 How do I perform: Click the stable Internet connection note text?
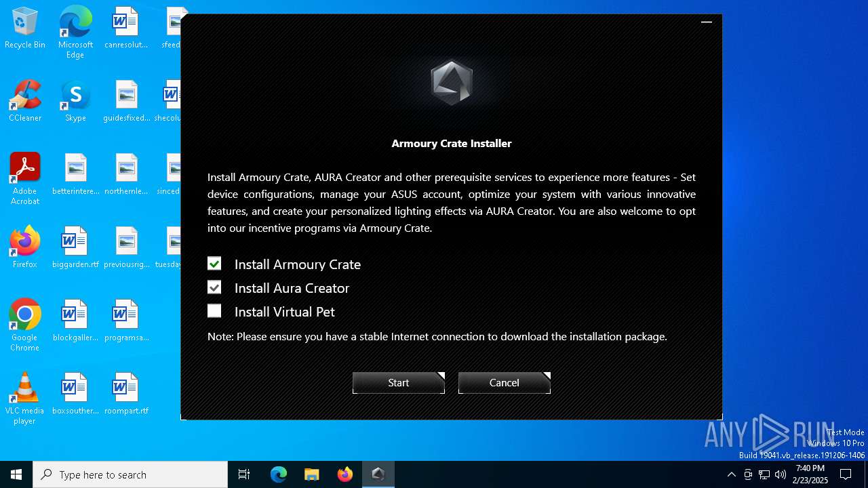437,336
